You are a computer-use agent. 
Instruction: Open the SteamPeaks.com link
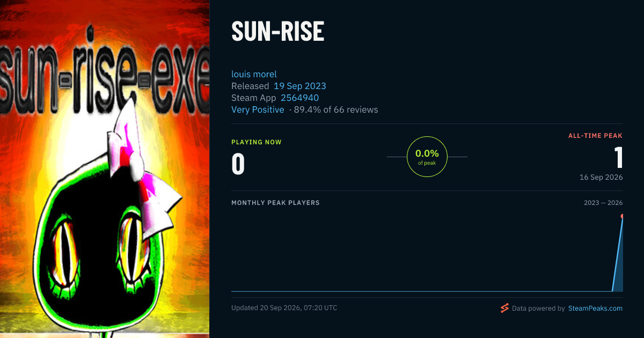(595, 308)
